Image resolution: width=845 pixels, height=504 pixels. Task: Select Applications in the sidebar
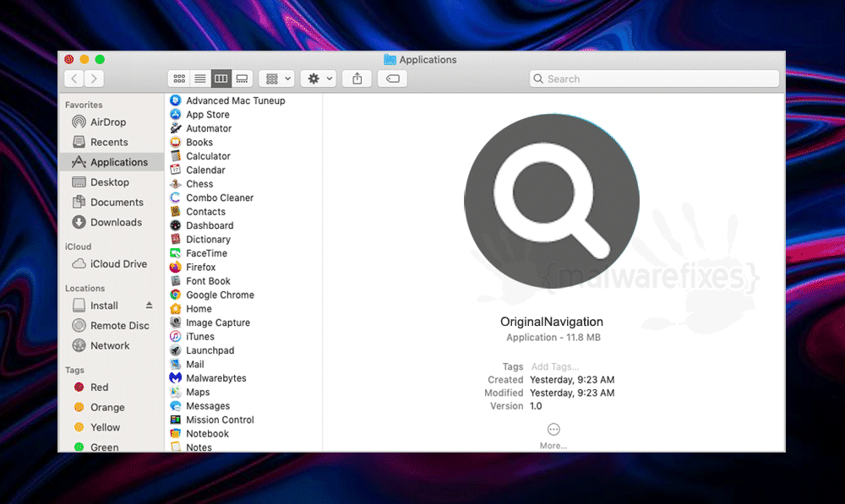click(x=111, y=162)
